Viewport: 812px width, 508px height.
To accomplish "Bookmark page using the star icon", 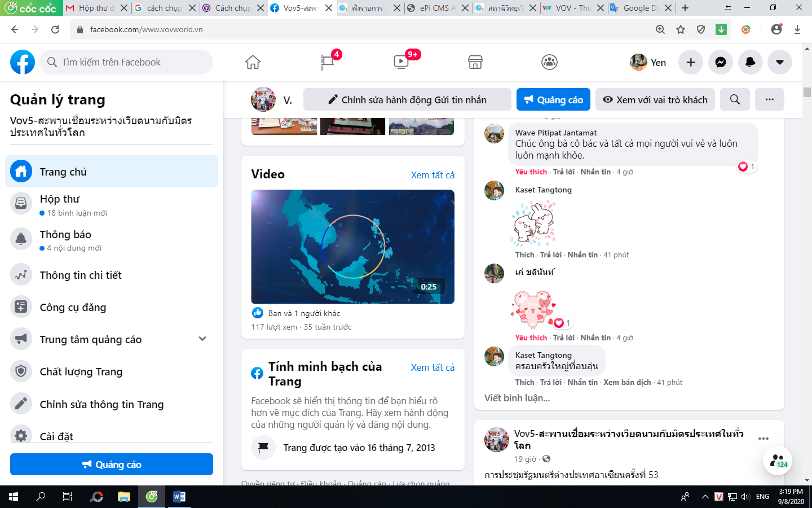I will pyautogui.click(x=681, y=29).
